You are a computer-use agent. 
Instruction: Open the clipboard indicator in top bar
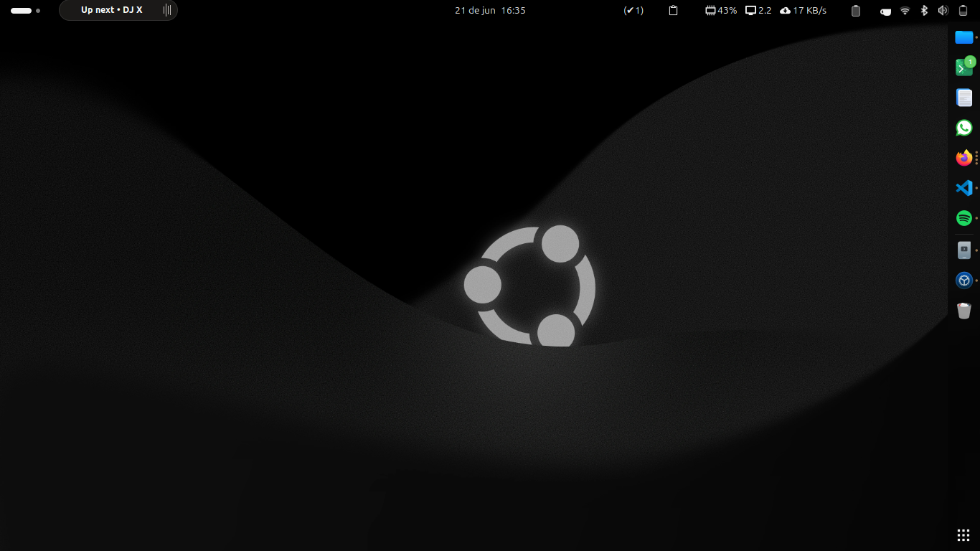pyautogui.click(x=673, y=11)
